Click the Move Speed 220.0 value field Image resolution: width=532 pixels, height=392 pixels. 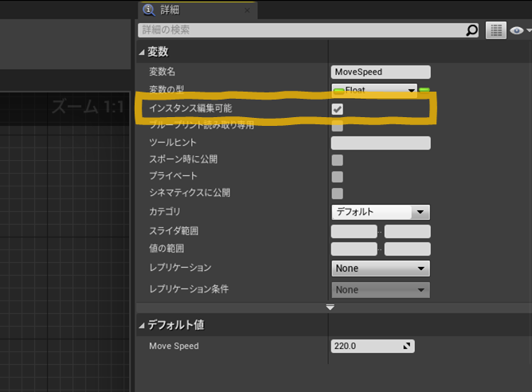[x=373, y=346]
